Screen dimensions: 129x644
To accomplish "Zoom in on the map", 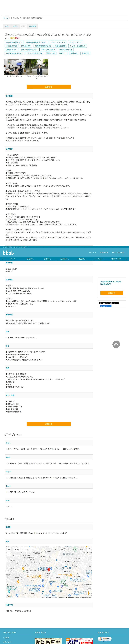I will tap(9, 550).
